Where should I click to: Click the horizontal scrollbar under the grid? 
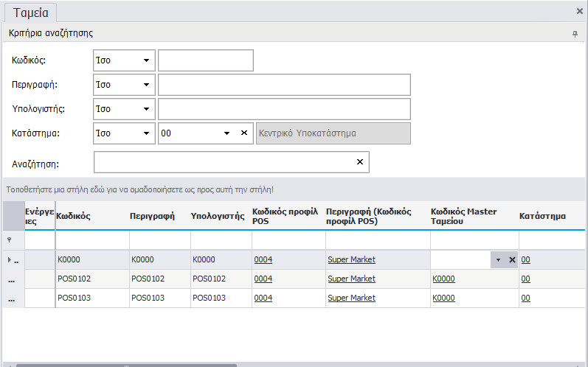pyautogui.click(x=125, y=364)
